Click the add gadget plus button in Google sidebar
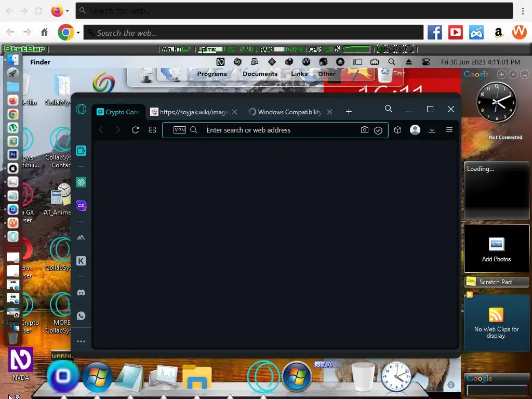The image size is (532, 399). [502, 74]
